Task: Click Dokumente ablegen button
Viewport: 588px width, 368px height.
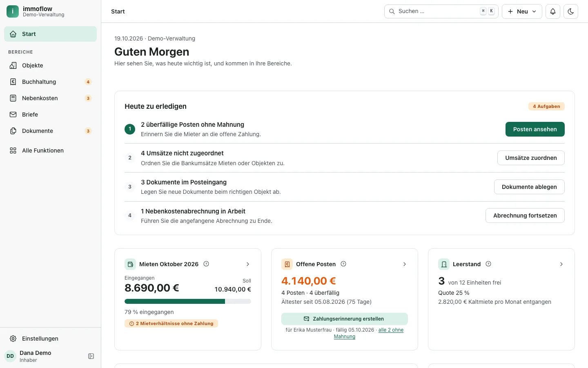Action: (x=529, y=187)
